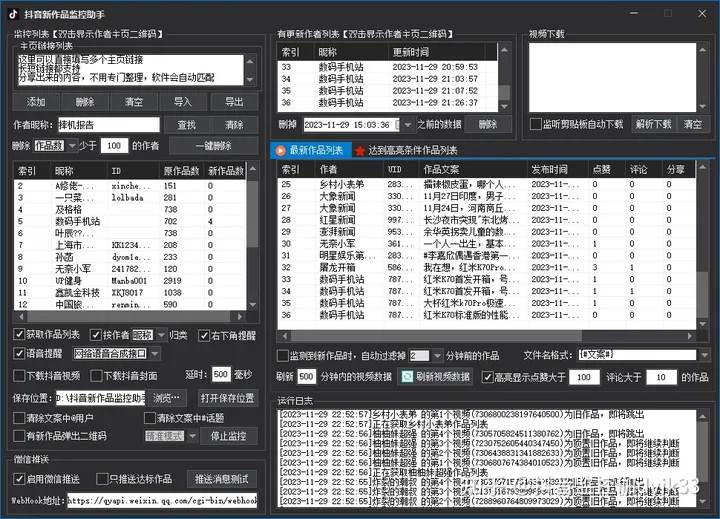The width and height of the screenshot is (720, 519).
Task: Open the date picker dropdown for 2023-11-29 15:03:36
Action: [x=407, y=124]
